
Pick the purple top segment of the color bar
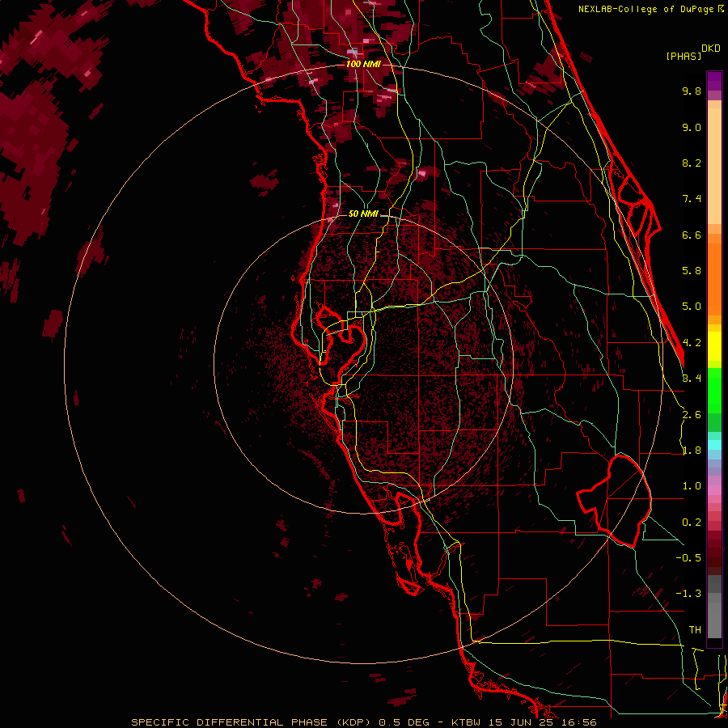(x=714, y=81)
